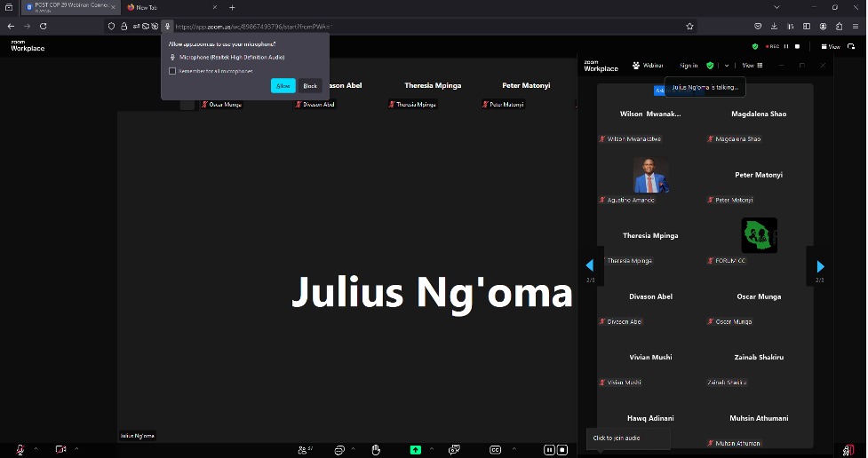Click muted audio icon at bottom right

click(x=848, y=450)
